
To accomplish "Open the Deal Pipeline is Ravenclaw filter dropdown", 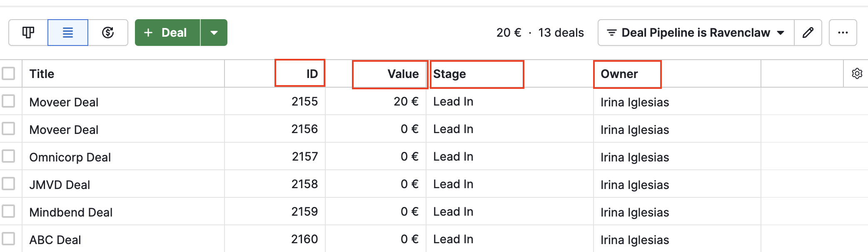I will [696, 33].
